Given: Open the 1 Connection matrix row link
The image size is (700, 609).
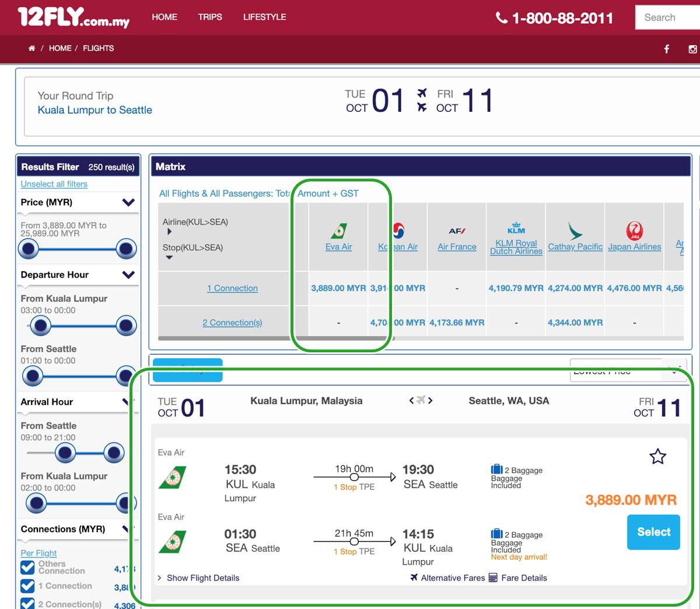Looking at the screenshot, I should pyautogui.click(x=232, y=288).
